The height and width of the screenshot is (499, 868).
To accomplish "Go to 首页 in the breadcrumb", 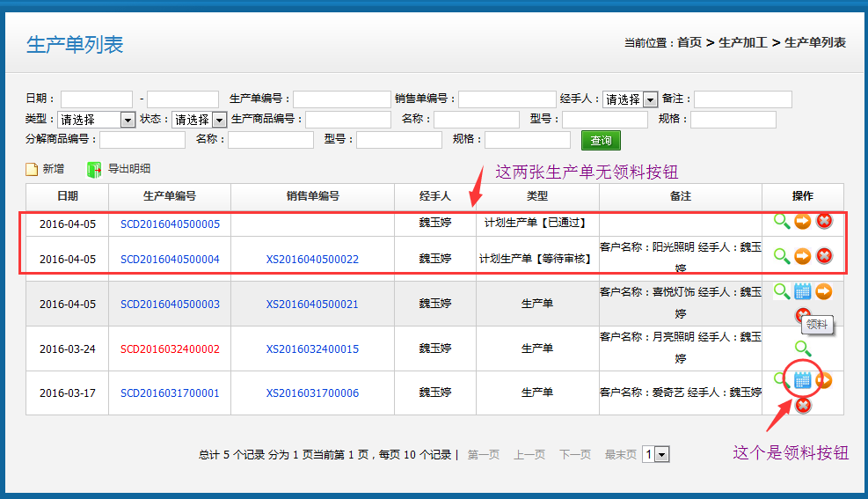I will pyautogui.click(x=689, y=42).
